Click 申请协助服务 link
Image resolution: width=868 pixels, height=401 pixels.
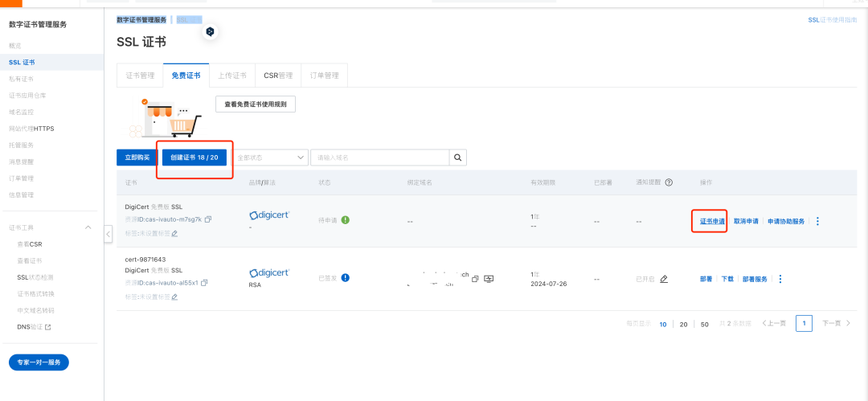(x=786, y=221)
